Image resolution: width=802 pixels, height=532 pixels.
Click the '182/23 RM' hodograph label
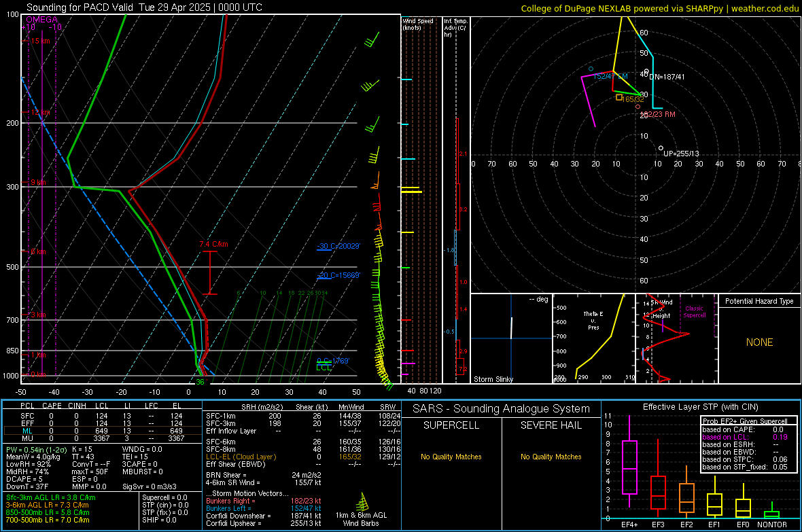pos(659,114)
